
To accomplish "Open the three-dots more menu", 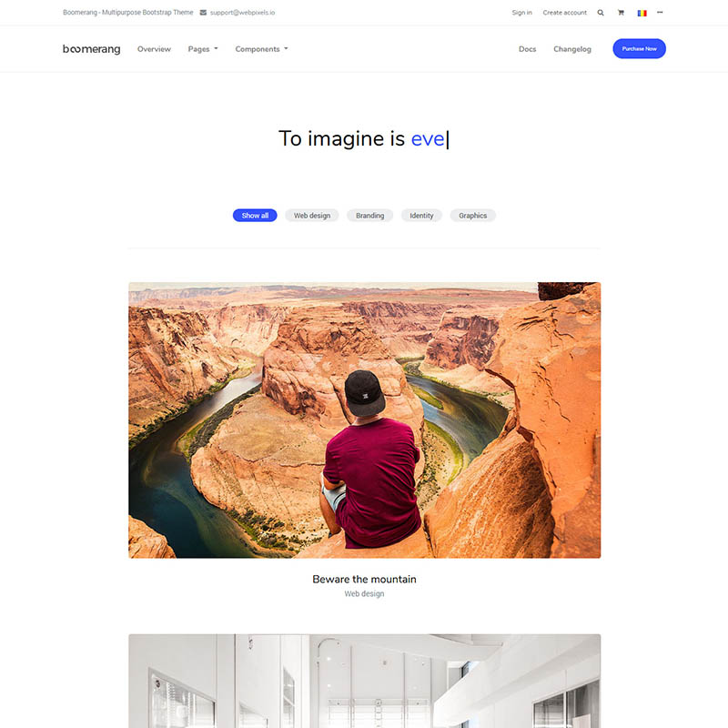I will (660, 13).
